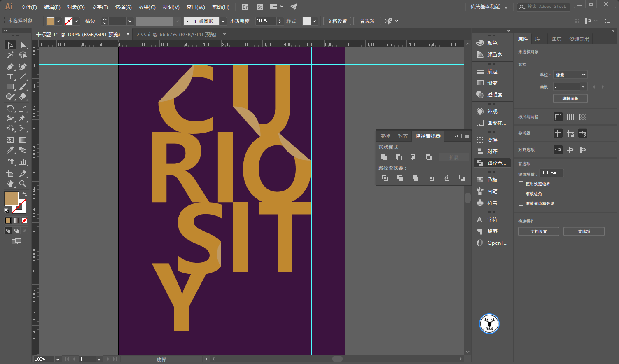The height and width of the screenshot is (364, 619).
Task: Click the style swatch in control bar
Action: [306, 21]
